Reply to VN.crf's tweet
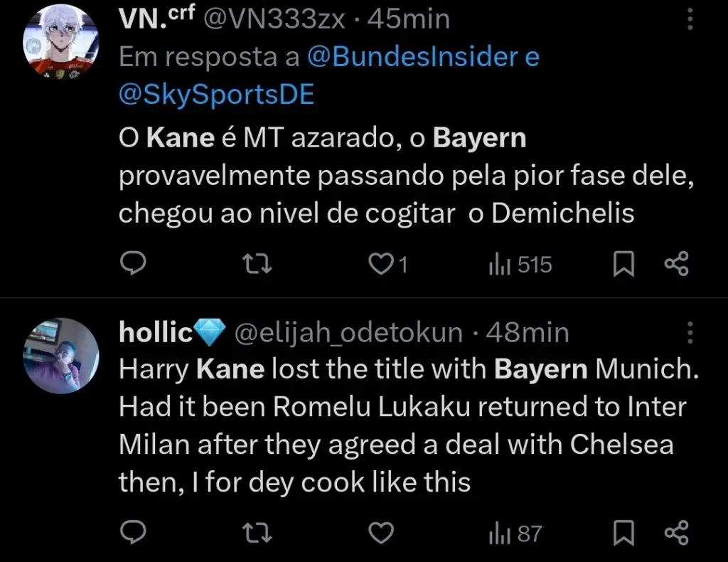Viewport: 728px width, 562px height. (132, 265)
